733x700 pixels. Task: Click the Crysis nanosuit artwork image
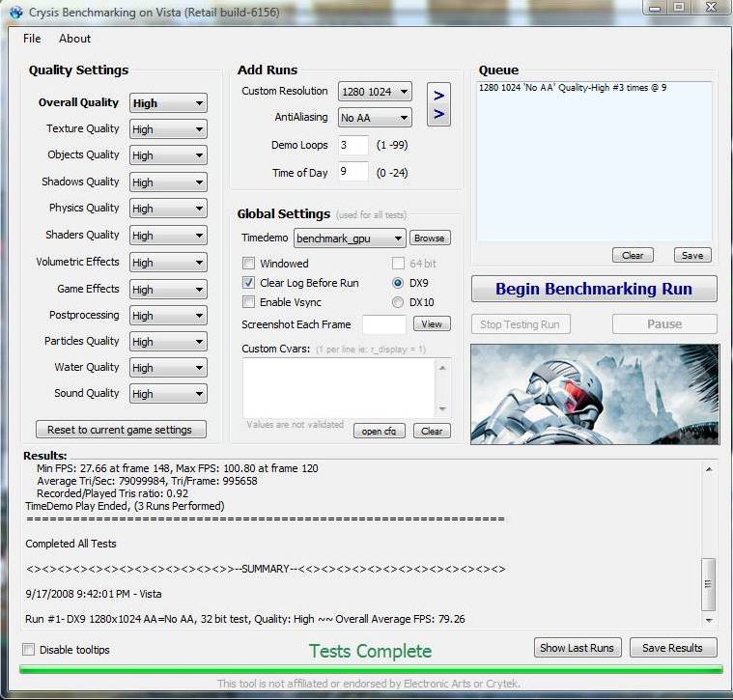(x=595, y=394)
